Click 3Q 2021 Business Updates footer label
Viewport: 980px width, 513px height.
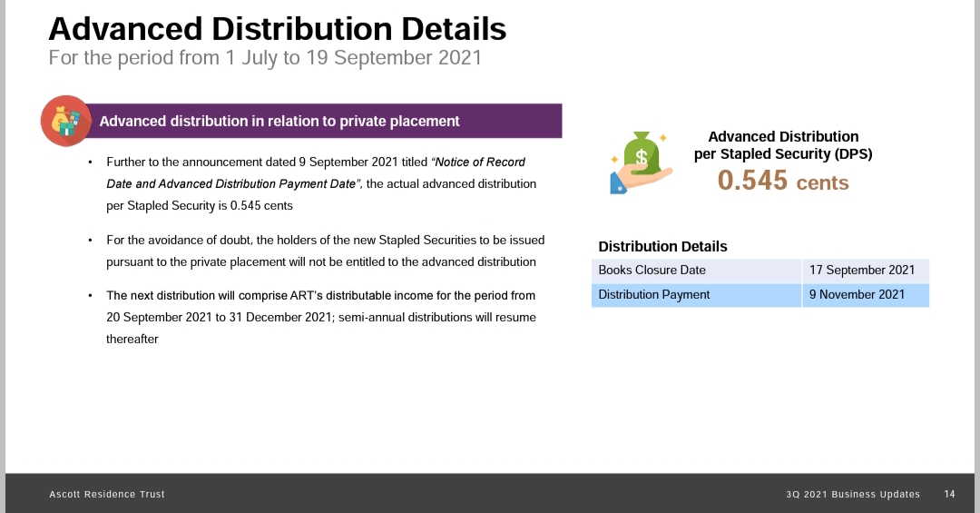tap(852, 494)
